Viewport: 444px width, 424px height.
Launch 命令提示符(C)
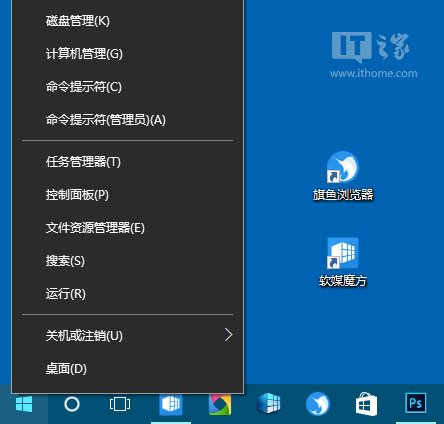(x=128, y=87)
